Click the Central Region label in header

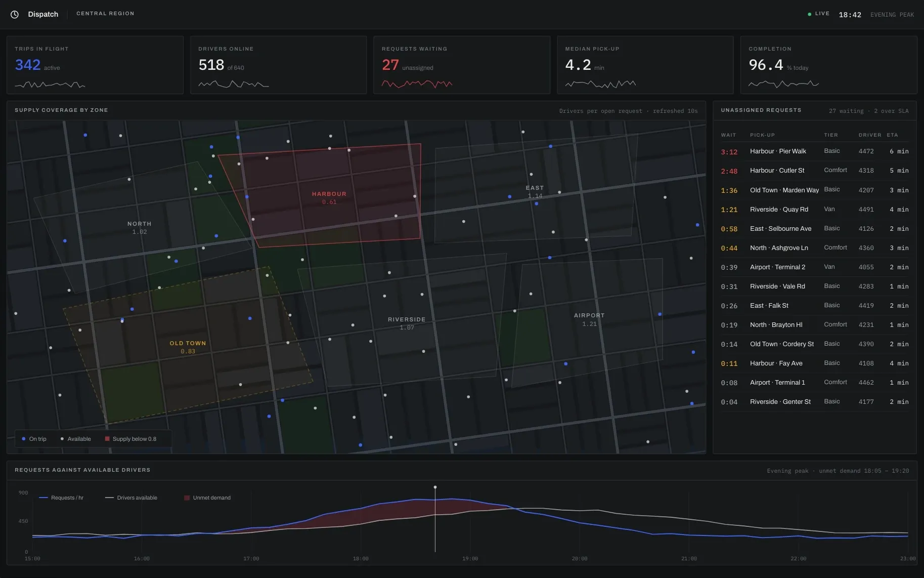[x=105, y=14]
